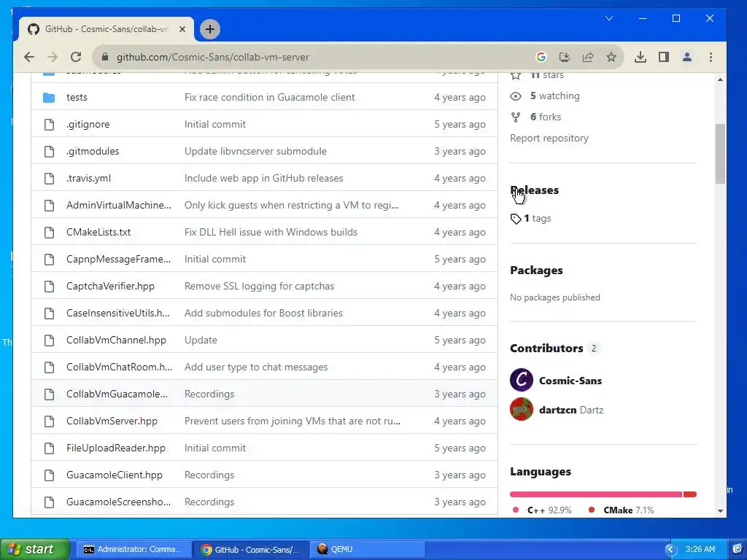
Task: Open the Packages heading
Action: pos(536,271)
